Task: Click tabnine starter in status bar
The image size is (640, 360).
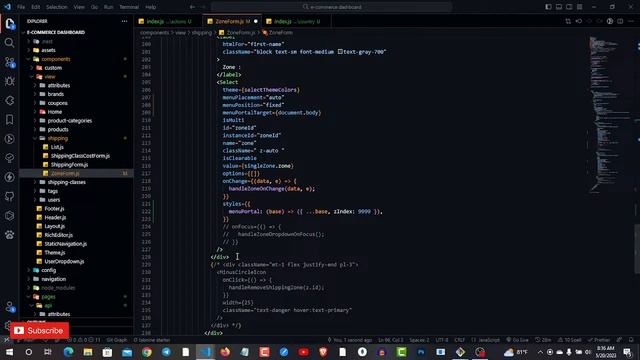Action: tap(151, 340)
